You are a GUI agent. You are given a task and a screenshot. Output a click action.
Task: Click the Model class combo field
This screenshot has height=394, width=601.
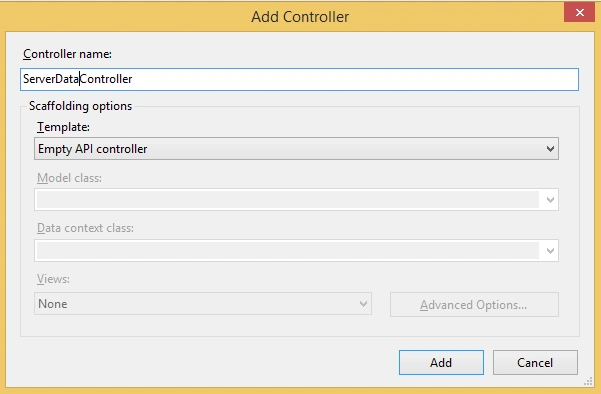296,200
